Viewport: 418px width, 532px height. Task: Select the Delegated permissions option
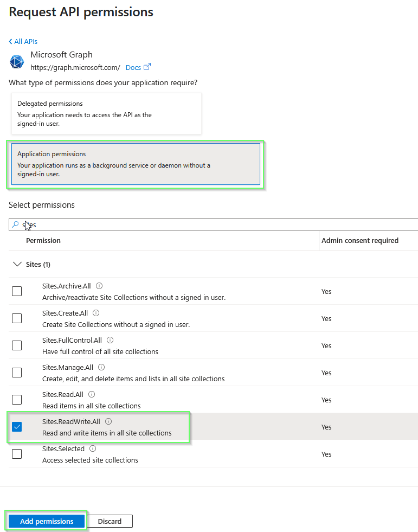[x=106, y=113]
